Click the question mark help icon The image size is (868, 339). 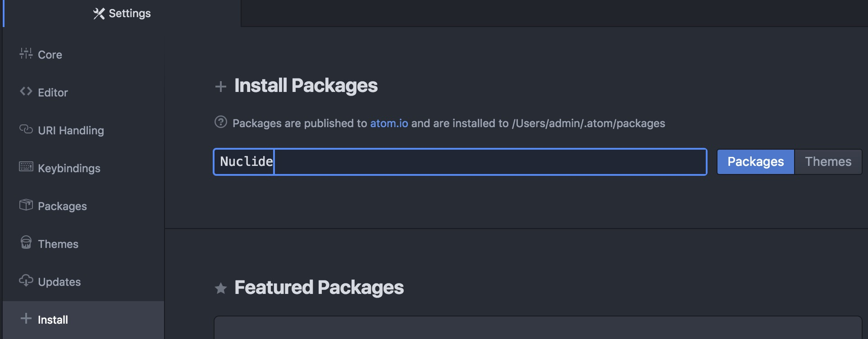221,122
